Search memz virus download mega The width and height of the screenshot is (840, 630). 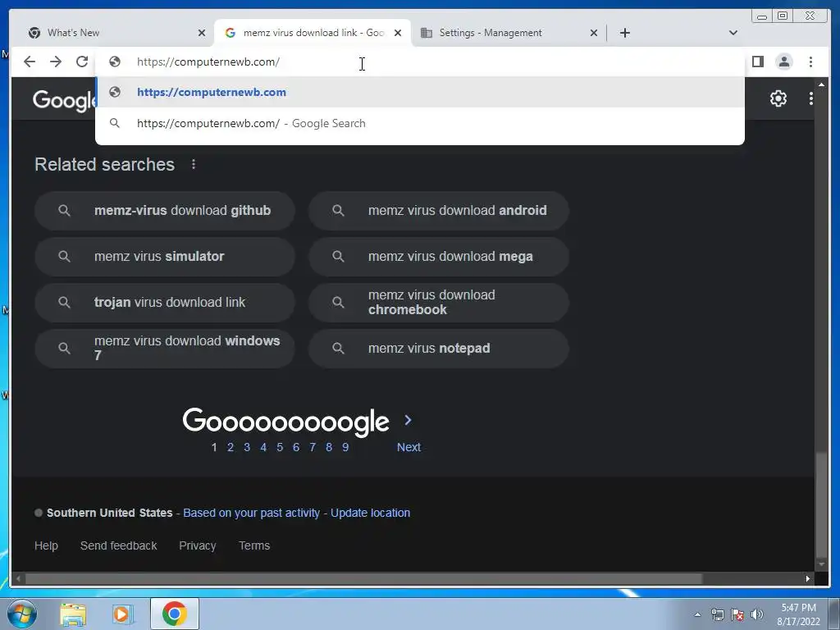[x=438, y=257]
